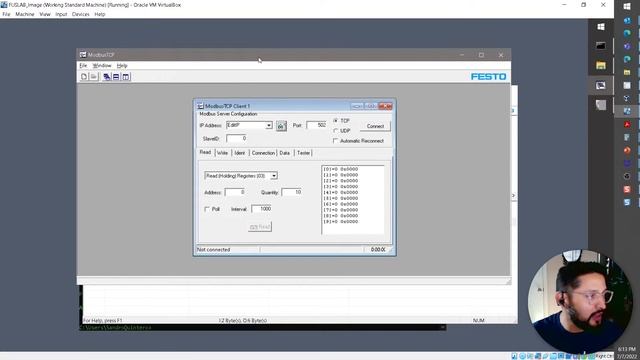Switch to the Read tab

[205, 152]
